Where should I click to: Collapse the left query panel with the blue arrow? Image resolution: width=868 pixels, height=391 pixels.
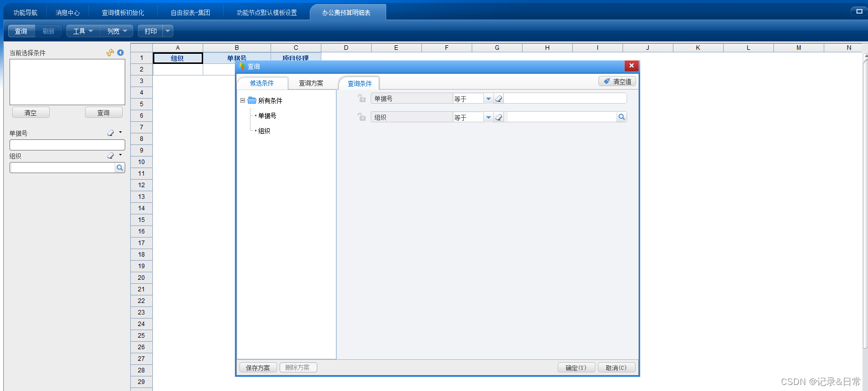(121, 52)
